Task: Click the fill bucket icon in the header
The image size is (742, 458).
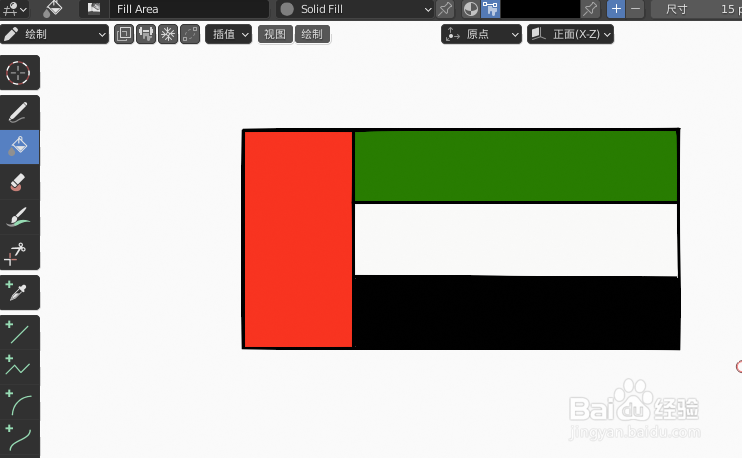Action: [x=53, y=9]
